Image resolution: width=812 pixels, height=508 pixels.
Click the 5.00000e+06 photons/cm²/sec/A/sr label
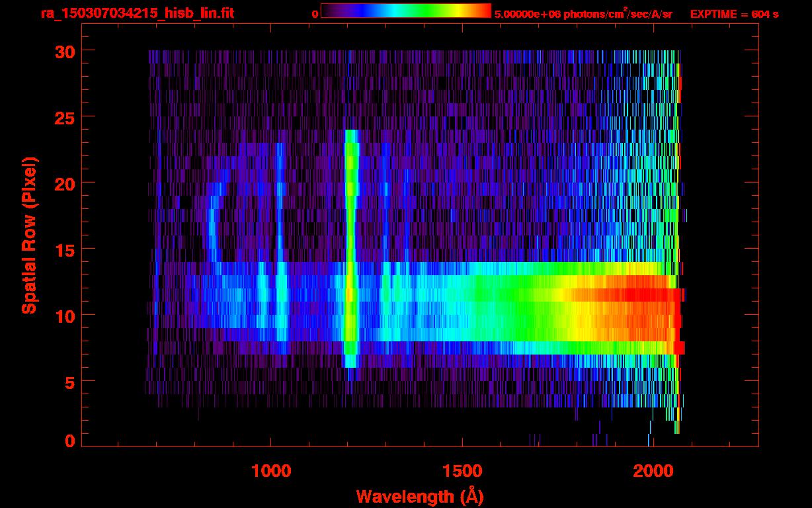click(583, 14)
